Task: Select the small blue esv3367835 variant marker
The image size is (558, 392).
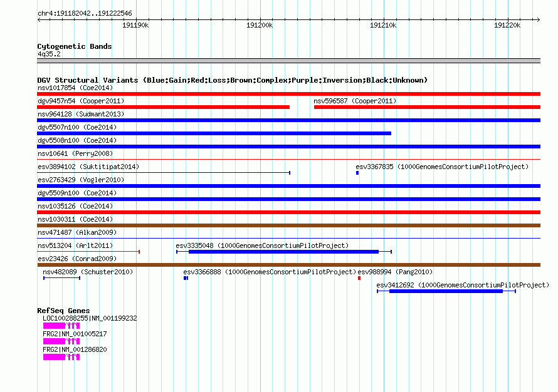Action: coord(357,173)
